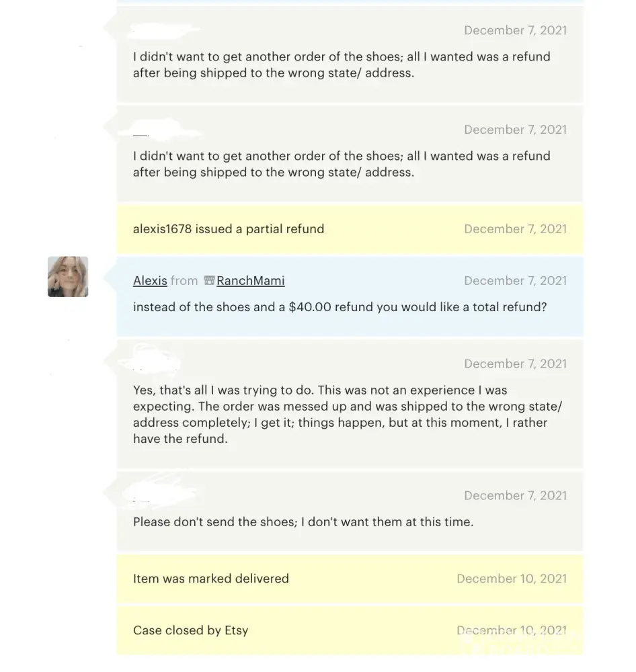
Task: Click the date on Alexis's RanchMami message
Action: point(515,281)
